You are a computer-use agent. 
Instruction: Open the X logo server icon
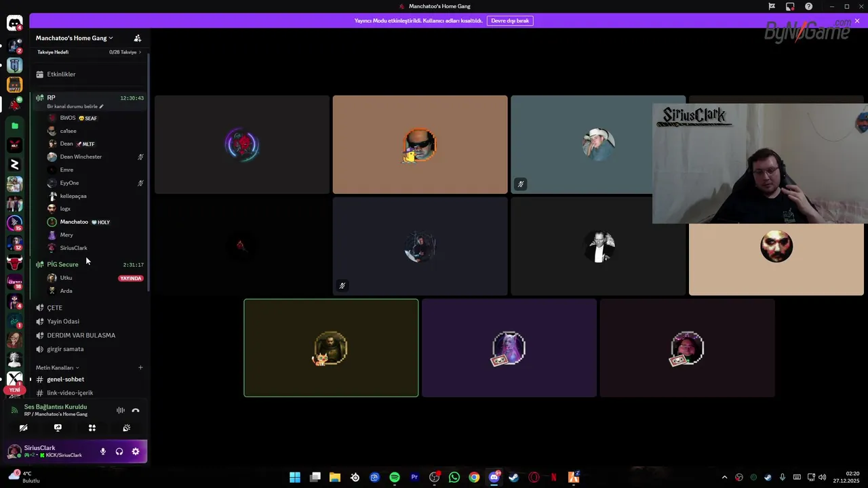pyautogui.click(x=14, y=379)
